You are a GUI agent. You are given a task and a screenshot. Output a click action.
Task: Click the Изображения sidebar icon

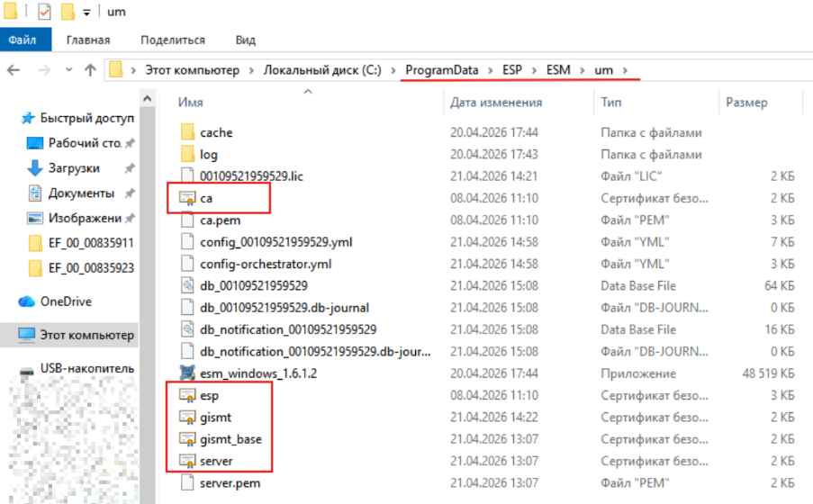[x=35, y=218]
